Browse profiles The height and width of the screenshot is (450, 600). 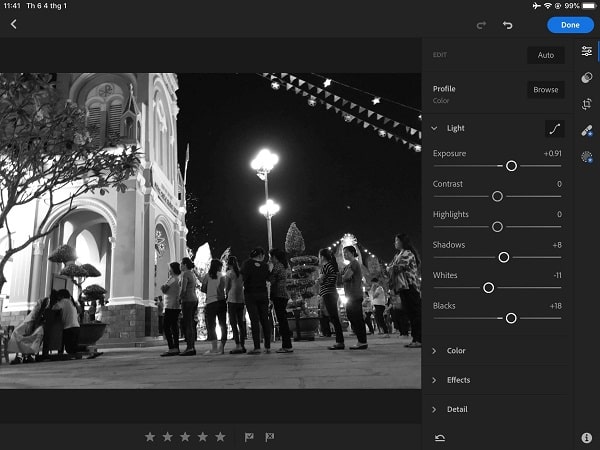pyautogui.click(x=546, y=90)
